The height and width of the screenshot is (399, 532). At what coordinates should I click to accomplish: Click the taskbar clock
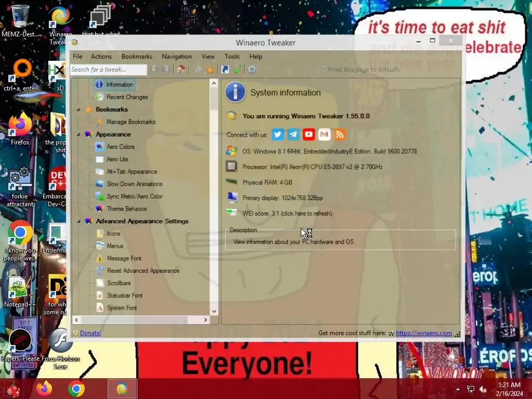pyautogui.click(x=509, y=389)
